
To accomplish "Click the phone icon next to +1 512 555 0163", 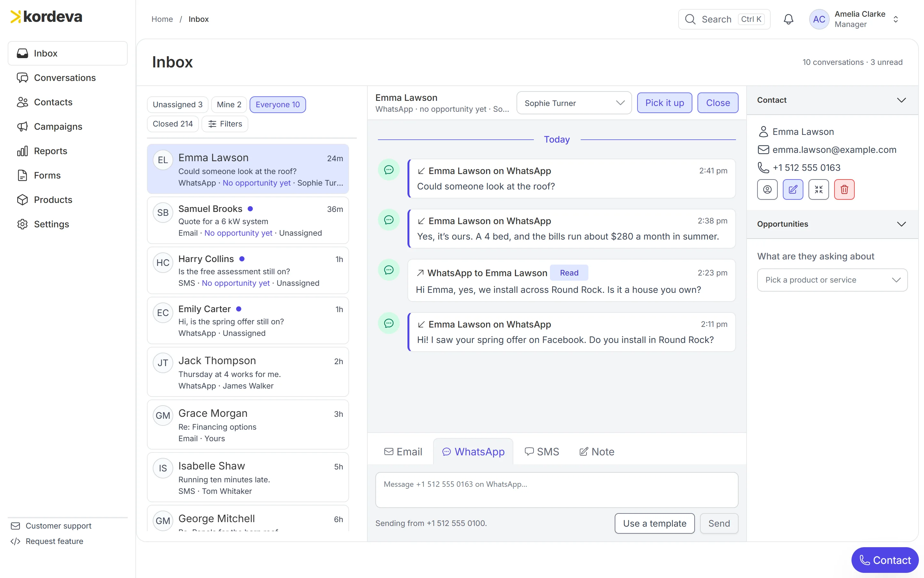I will (x=763, y=167).
